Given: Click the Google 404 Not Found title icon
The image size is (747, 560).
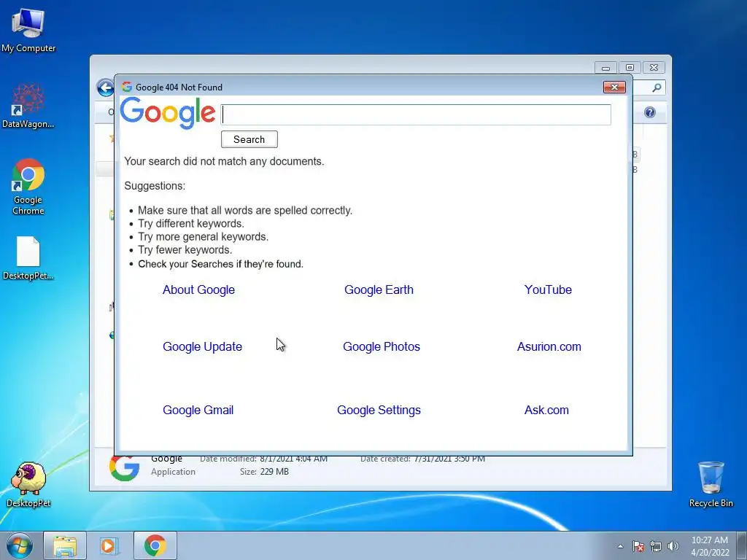Looking at the screenshot, I should (127, 87).
